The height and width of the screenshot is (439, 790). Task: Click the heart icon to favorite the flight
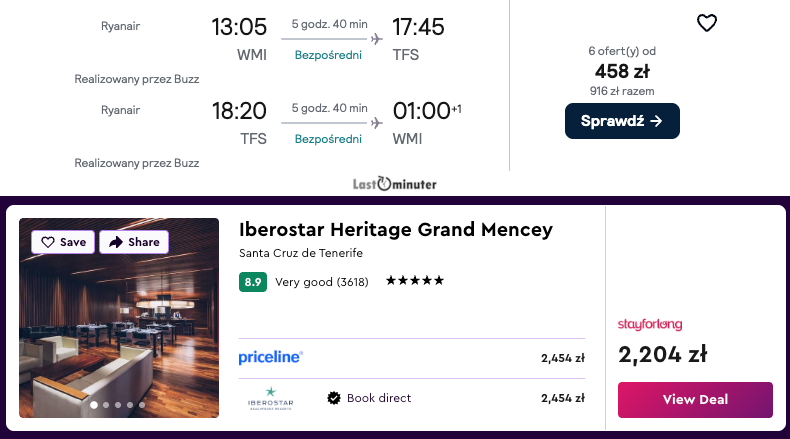[x=707, y=23]
